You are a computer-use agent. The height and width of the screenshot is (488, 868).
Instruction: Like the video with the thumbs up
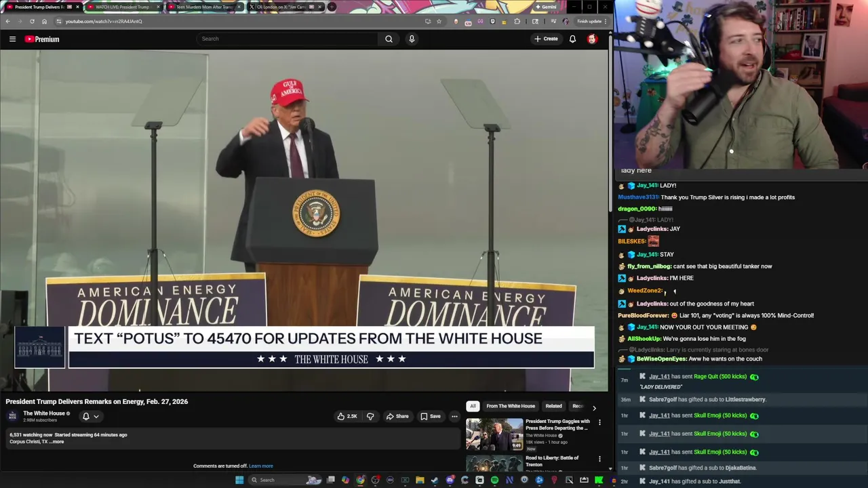(347, 416)
